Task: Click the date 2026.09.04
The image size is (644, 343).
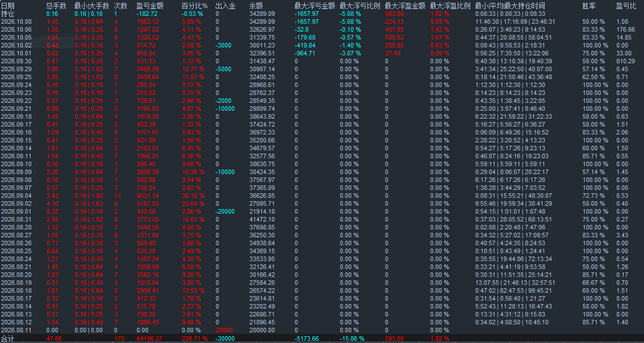Action: click(x=16, y=196)
